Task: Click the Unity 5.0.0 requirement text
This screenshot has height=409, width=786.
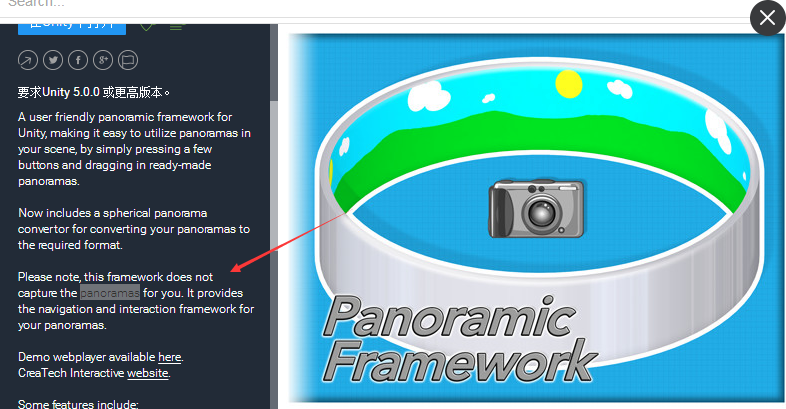Action: tap(94, 92)
